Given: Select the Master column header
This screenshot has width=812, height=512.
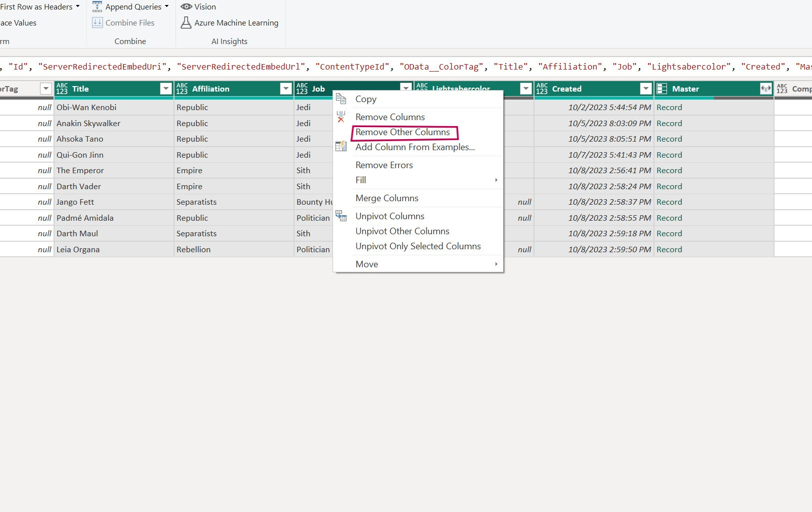Looking at the screenshot, I should pos(713,89).
